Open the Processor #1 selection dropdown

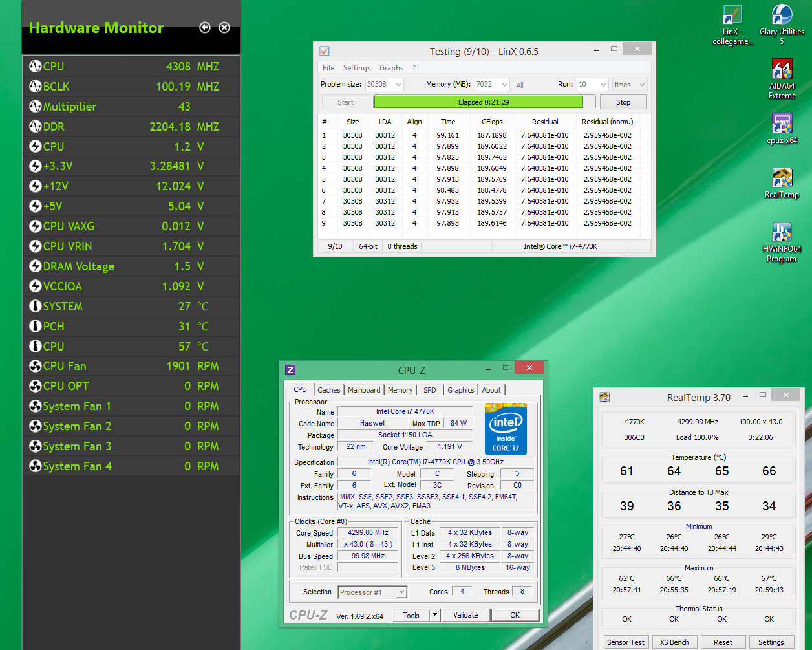click(401, 592)
